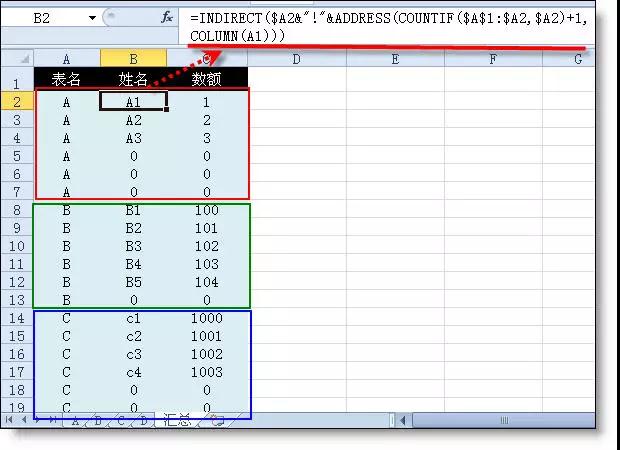The image size is (620, 450).
Task: Click the select-all corner of the grid
Action: (18, 59)
